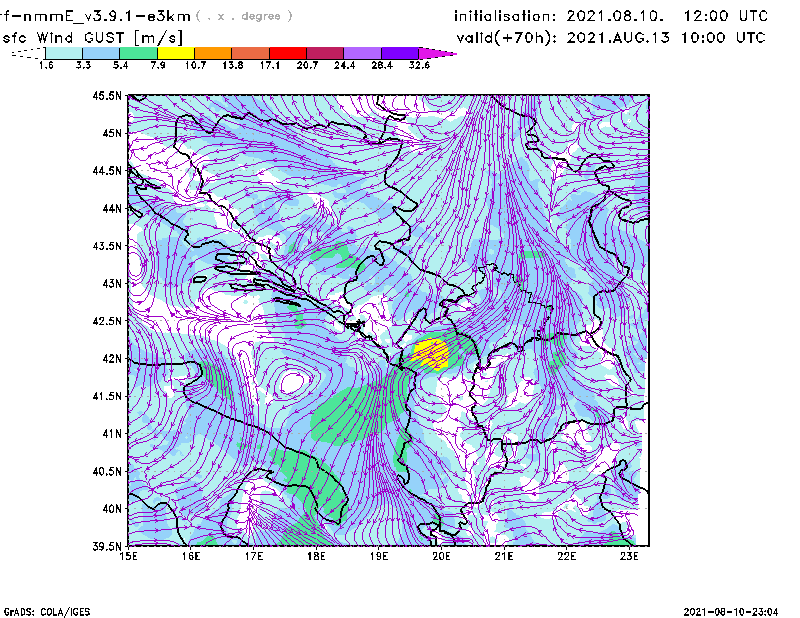Click the 20E longitude label
The height and width of the screenshot is (618, 800).
click(441, 556)
